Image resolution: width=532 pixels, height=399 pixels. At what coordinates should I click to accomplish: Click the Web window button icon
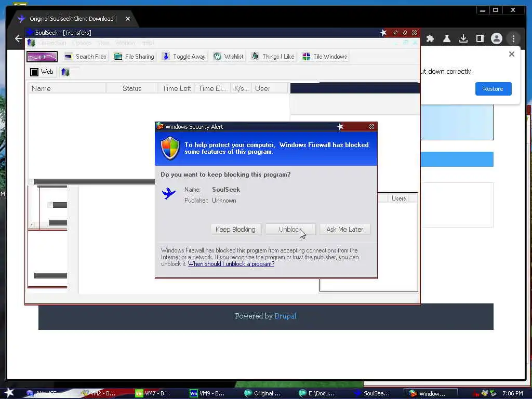(34, 72)
